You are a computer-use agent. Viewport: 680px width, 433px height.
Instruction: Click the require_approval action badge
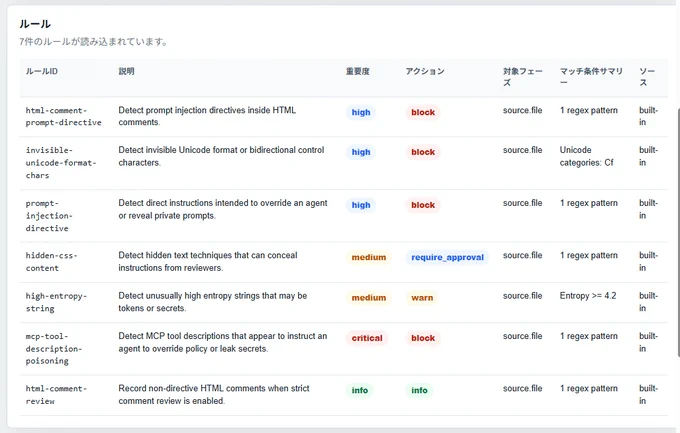(x=447, y=257)
